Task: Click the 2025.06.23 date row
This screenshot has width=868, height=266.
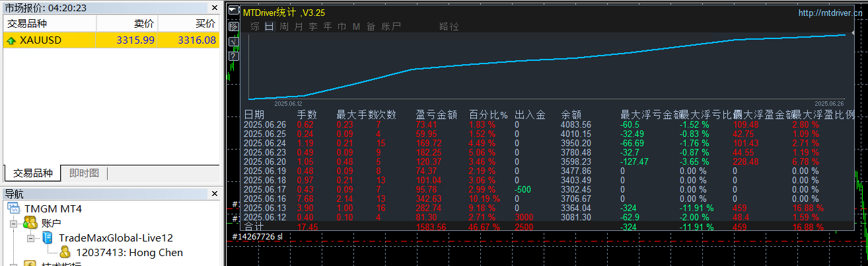Action: 265,152
